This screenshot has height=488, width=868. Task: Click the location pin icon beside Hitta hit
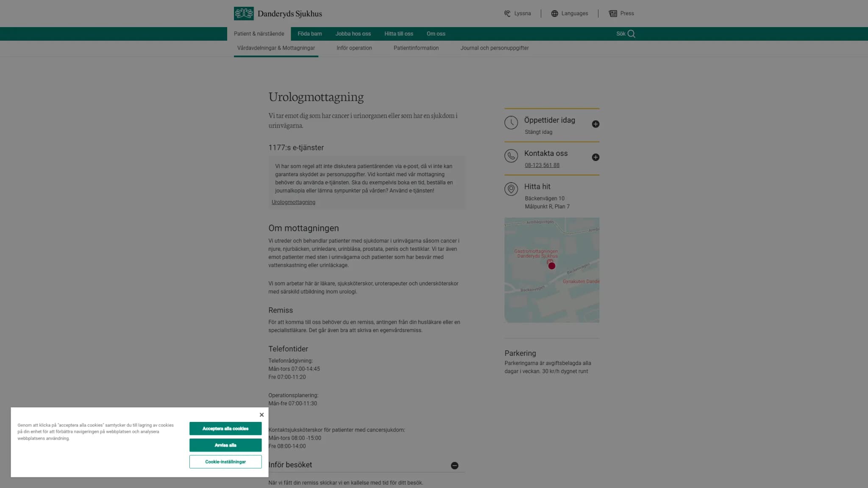(511, 189)
